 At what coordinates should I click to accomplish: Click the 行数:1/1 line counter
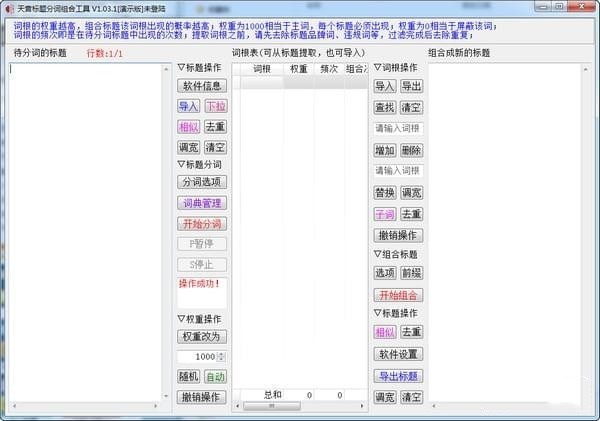[x=104, y=53]
